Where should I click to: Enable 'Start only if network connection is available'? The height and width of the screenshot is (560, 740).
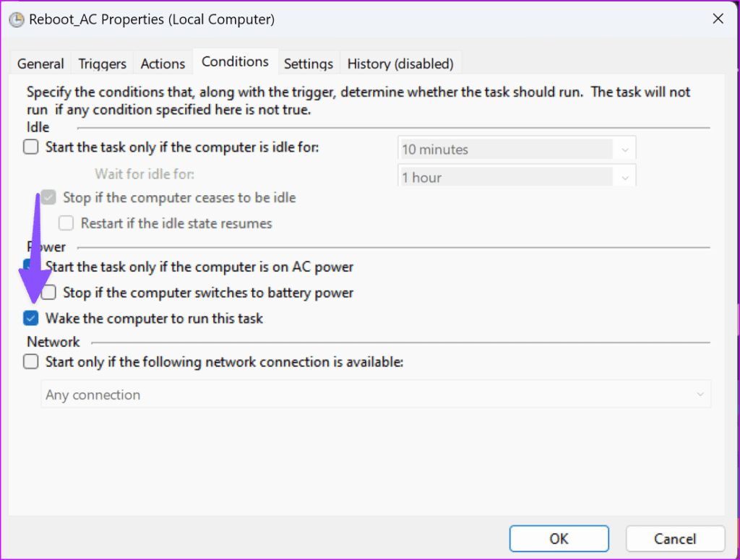[30, 361]
